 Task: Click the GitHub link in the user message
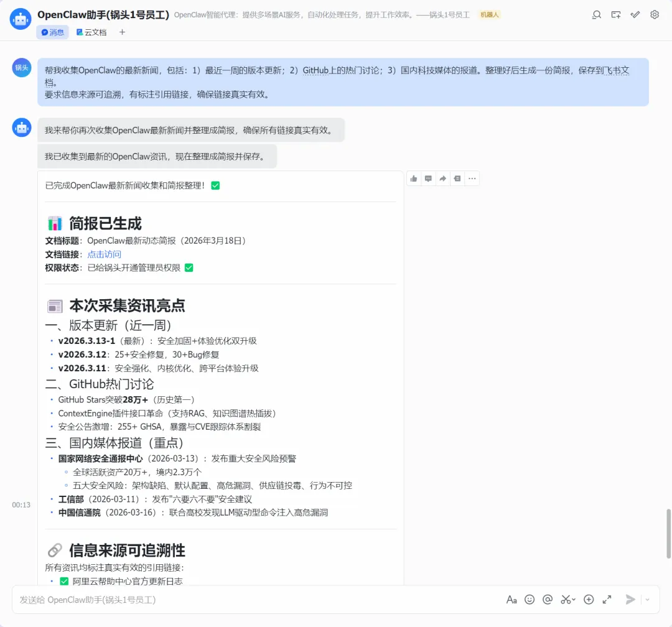tap(315, 70)
